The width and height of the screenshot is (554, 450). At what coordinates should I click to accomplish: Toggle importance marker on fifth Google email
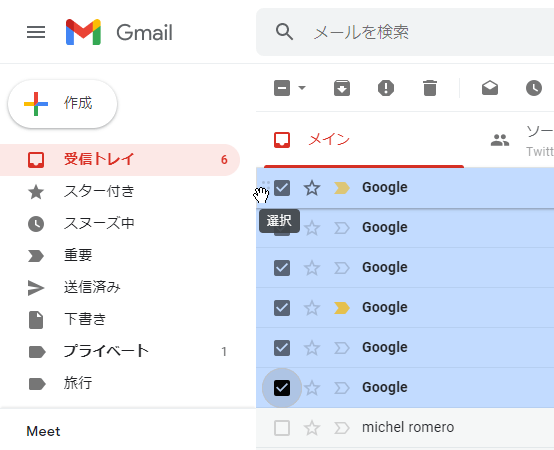click(x=342, y=348)
